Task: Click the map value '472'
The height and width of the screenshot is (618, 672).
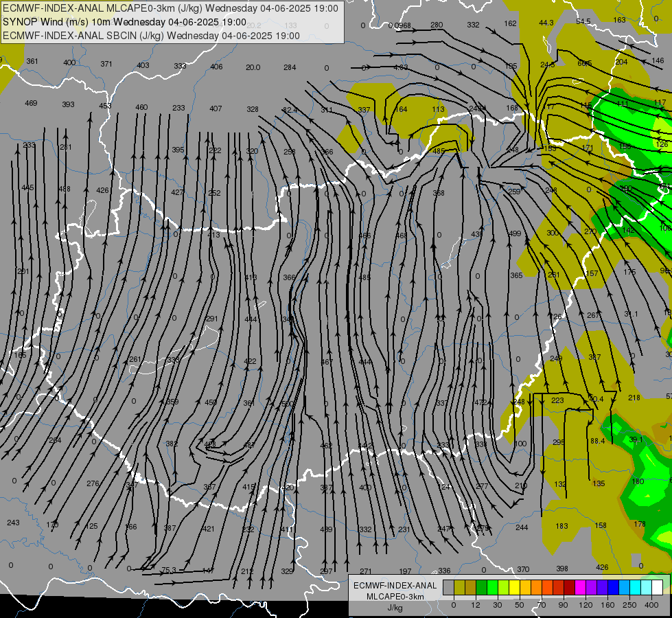Action: tap(481, 402)
